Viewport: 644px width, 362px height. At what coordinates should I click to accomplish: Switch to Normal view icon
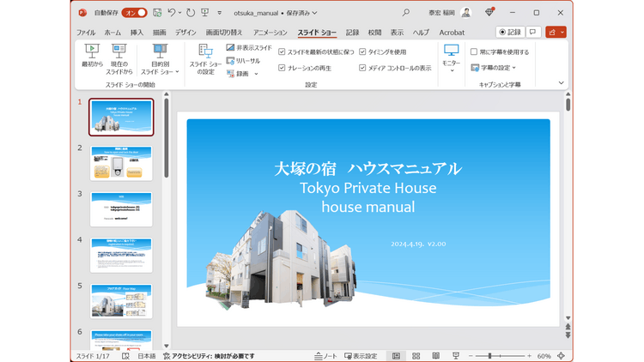[x=396, y=356]
